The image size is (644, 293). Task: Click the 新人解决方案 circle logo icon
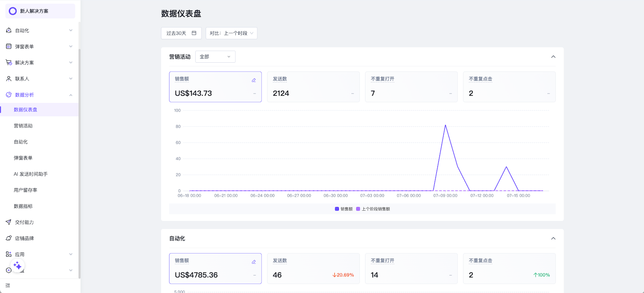point(13,11)
